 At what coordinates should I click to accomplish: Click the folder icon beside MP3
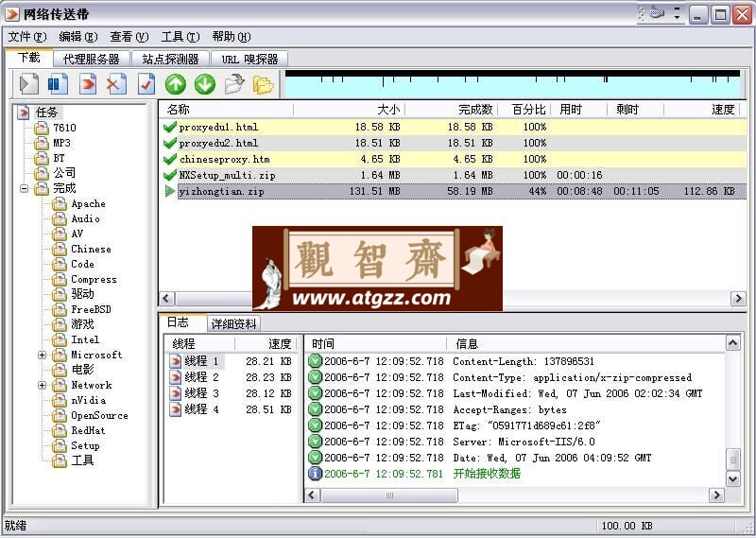point(42,143)
